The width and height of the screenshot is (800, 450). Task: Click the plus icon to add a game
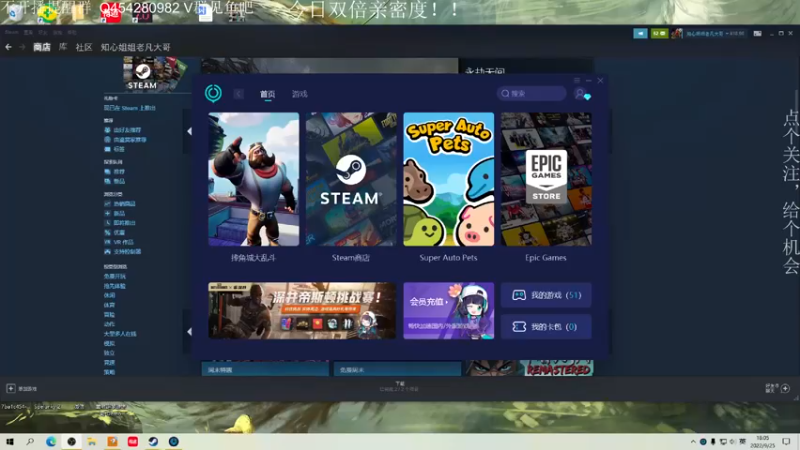[x=11, y=389]
